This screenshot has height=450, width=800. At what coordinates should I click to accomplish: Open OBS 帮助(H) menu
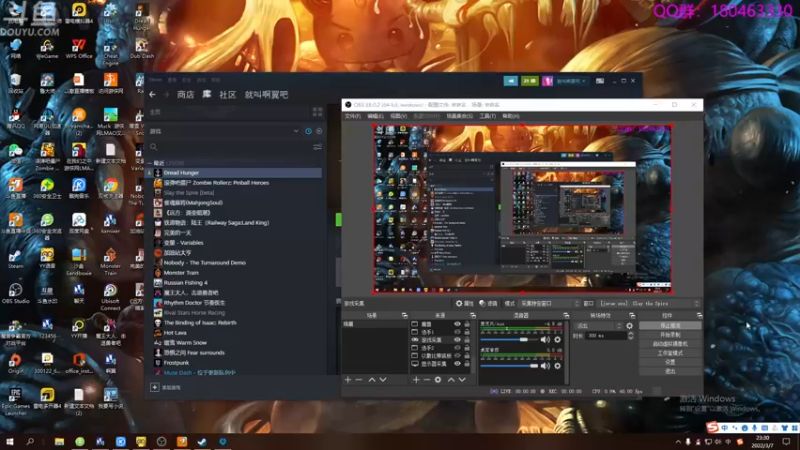511,116
